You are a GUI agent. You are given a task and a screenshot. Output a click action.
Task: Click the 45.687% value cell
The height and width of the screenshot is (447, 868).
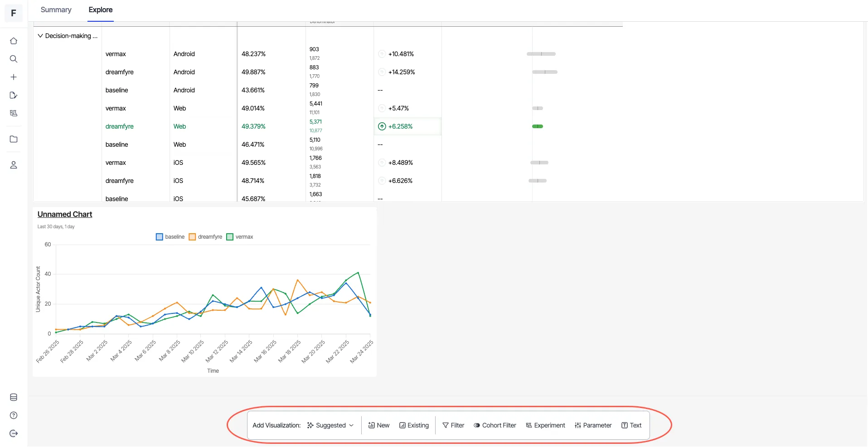click(x=253, y=199)
